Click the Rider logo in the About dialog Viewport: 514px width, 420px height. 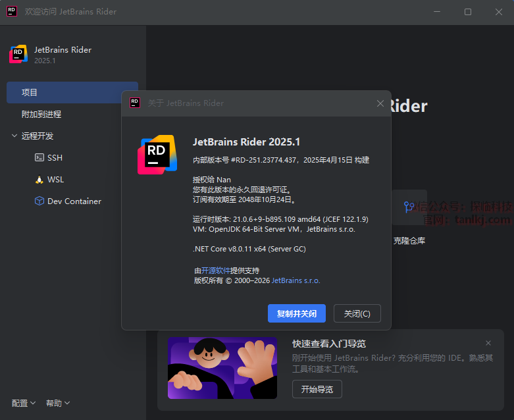click(157, 154)
